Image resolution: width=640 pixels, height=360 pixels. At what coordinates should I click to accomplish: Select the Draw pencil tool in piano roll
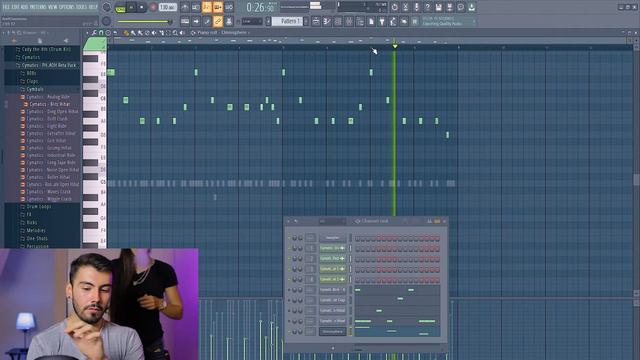pos(125,33)
